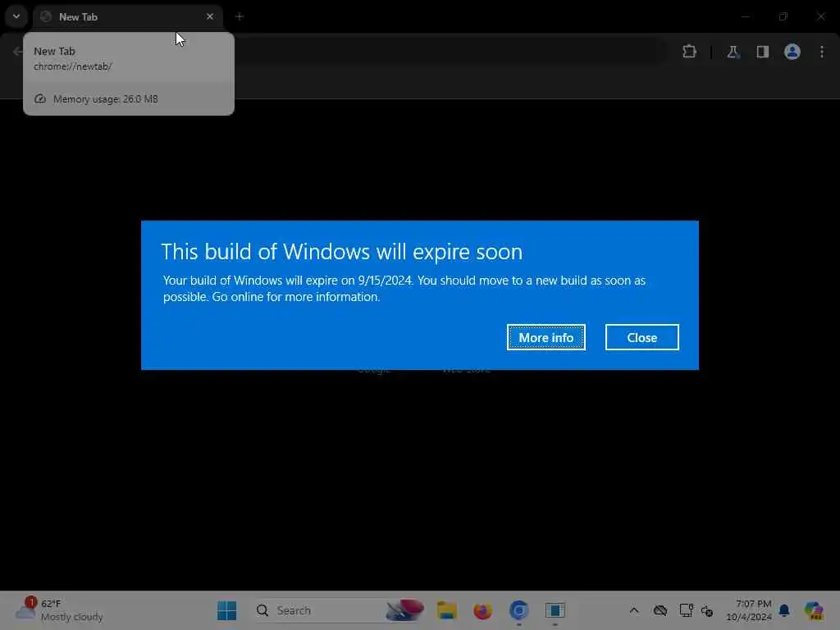Click the dialog title about Windows expiring
Image resolution: width=840 pixels, height=630 pixels.
click(x=342, y=251)
